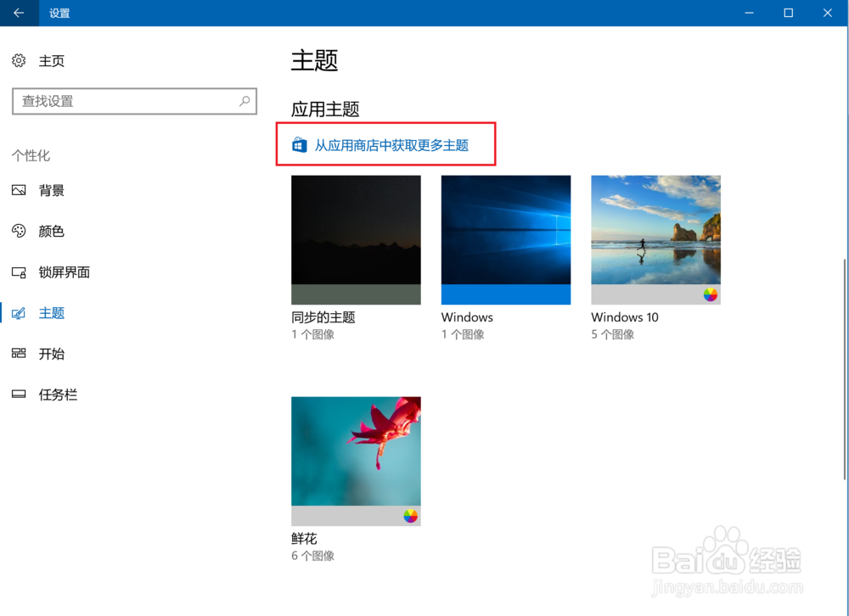This screenshot has height=616, width=849.
Task: Click the 背景 picture icon
Action: [19, 190]
